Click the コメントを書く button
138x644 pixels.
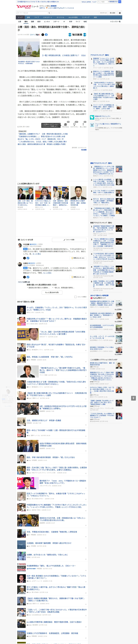(69, 240)
